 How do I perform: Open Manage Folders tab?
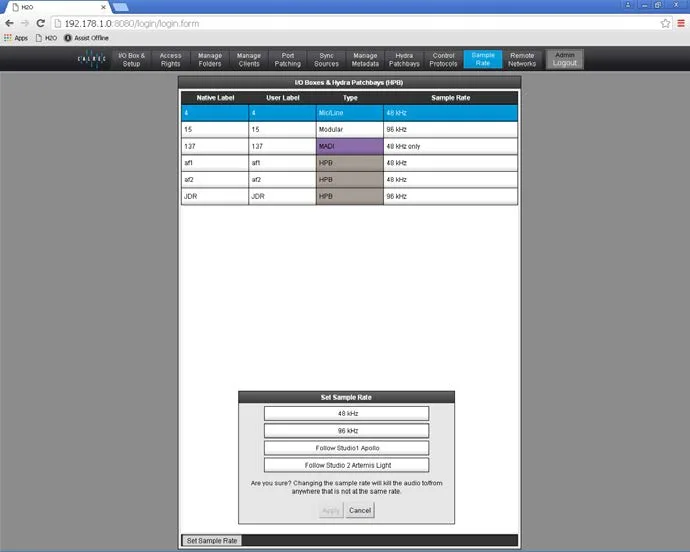(x=209, y=59)
